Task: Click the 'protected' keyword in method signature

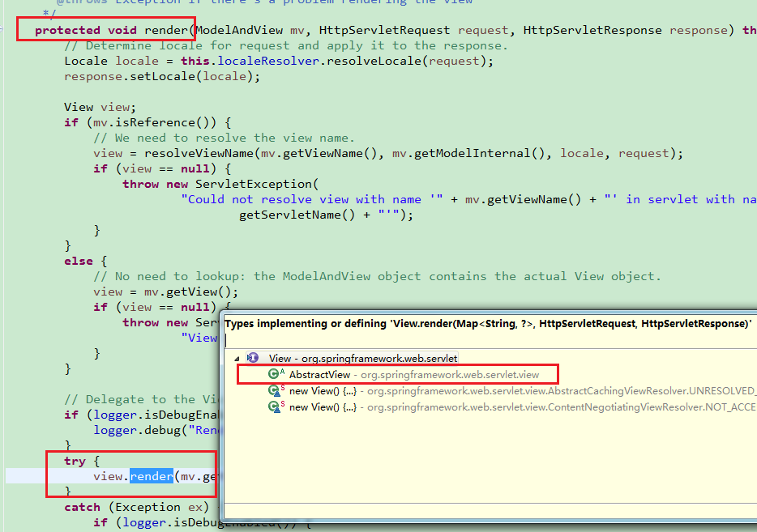Action: coord(67,31)
